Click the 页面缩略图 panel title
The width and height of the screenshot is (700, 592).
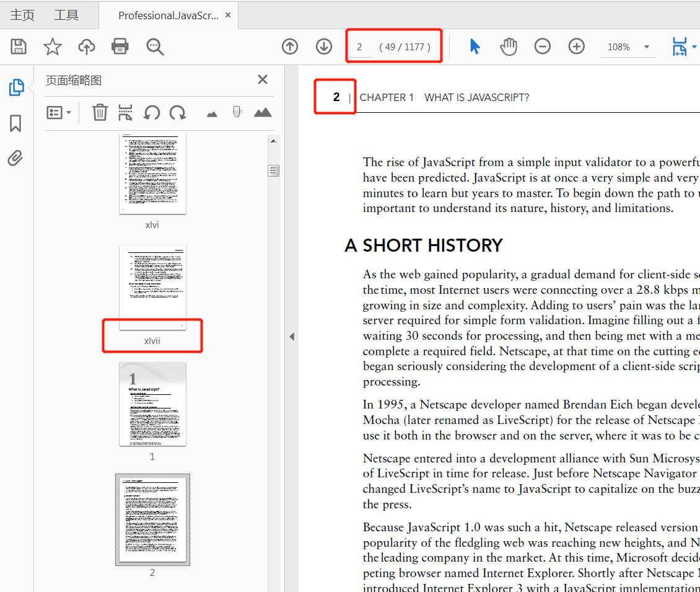[74, 81]
